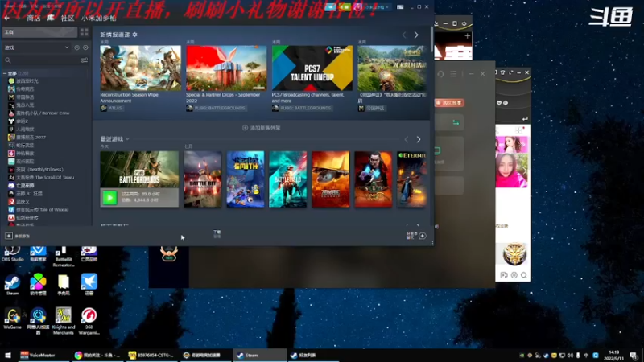Advance recent games shelf with right arrow
Screen dimensions: 644x362
pyautogui.click(x=418, y=139)
